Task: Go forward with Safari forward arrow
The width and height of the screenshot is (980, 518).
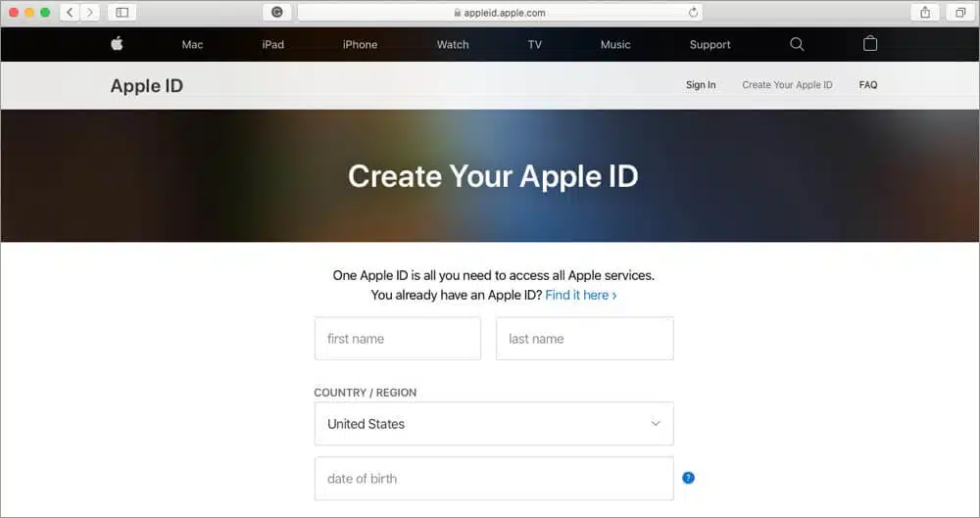Action: pos(90,12)
